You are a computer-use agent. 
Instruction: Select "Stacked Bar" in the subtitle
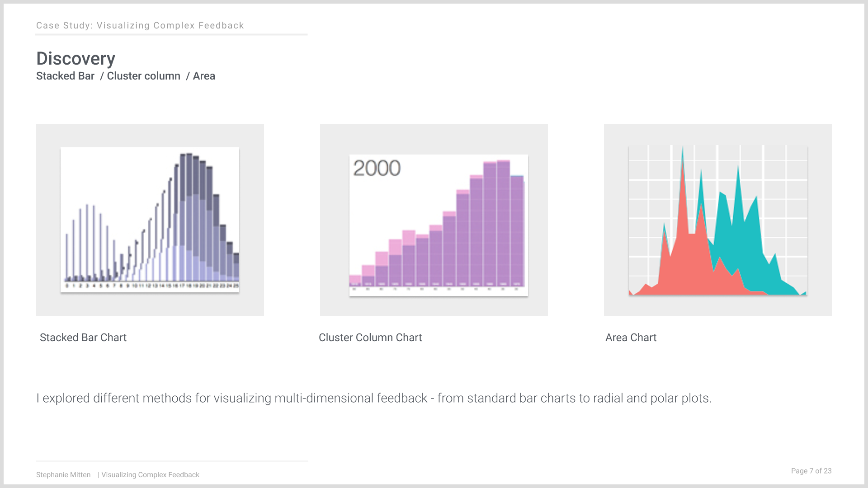click(65, 76)
